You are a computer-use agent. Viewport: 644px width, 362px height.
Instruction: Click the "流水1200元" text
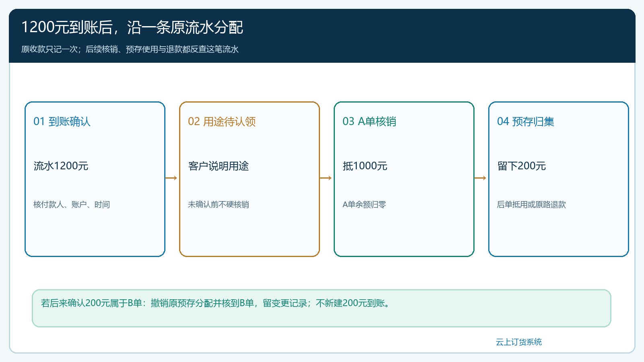(x=61, y=166)
